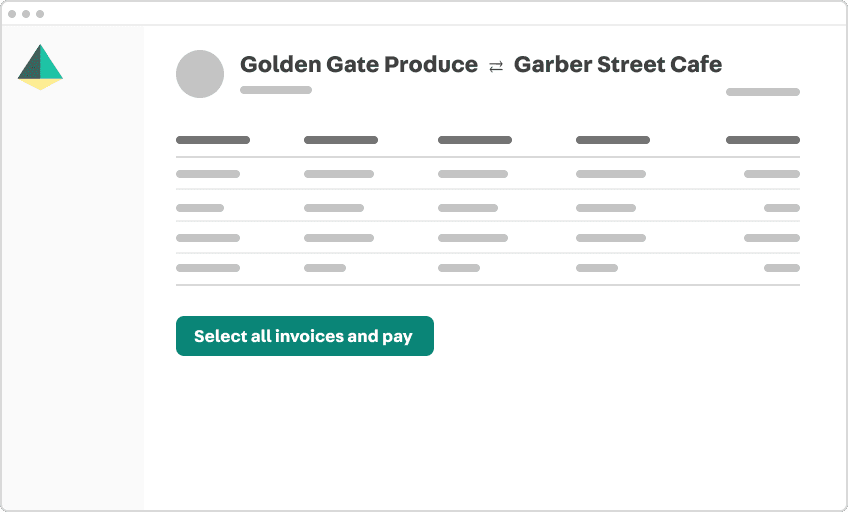This screenshot has height=512, width=848.
Task: Click the last column header on the right
Action: [x=763, y=140]
